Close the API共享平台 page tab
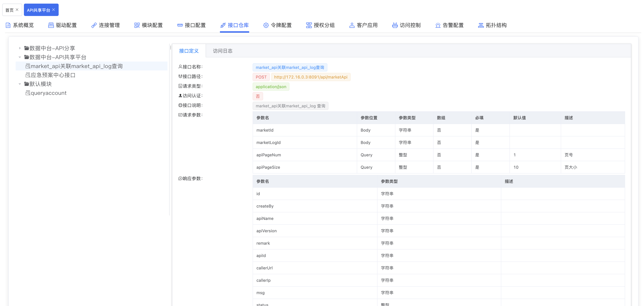The image size is (644, 306). pos(53,10)
